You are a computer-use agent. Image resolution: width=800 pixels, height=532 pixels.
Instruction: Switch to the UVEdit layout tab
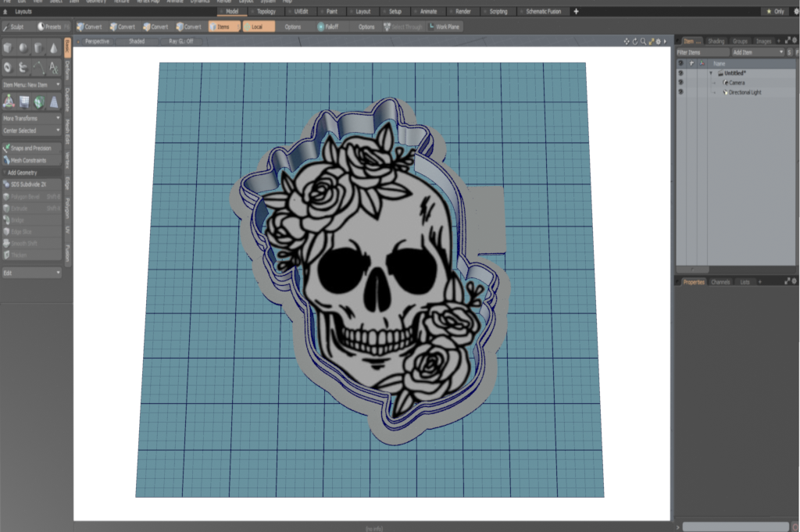tap(301, 11)
